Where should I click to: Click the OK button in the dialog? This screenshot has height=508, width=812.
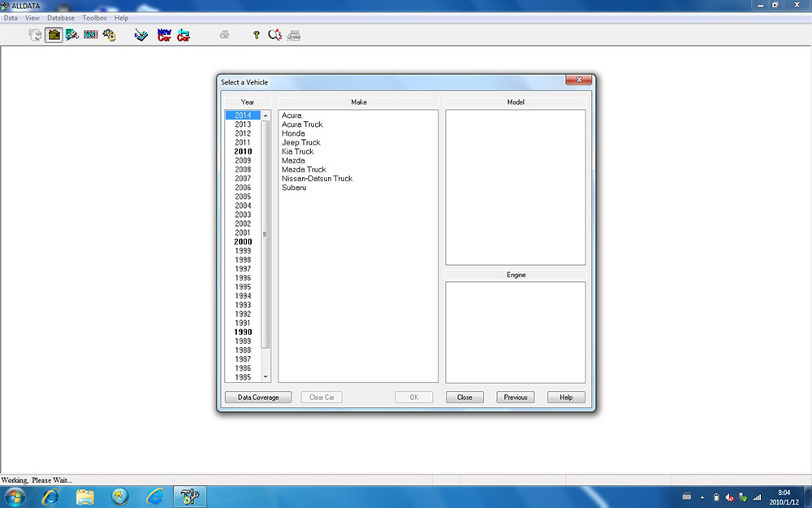[414, 397]
